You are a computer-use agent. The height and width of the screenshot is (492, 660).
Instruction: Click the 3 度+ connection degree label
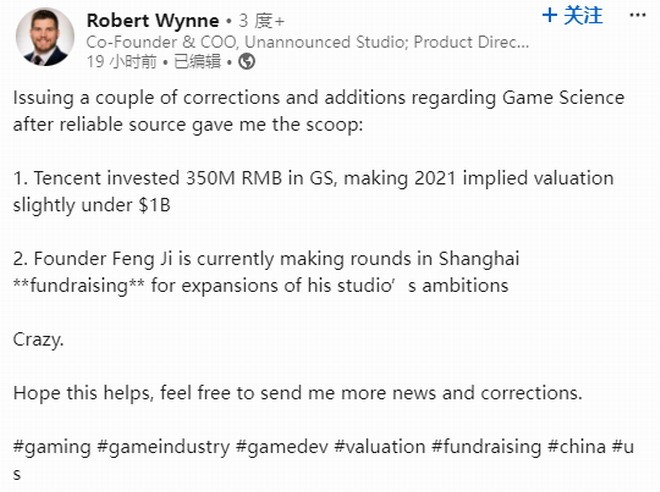pyautogui.click(x=261, y=21)
